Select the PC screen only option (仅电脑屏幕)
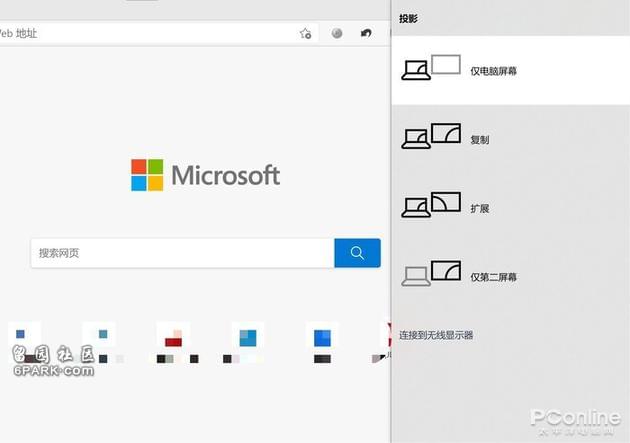This screenshot has width=630, height=443. tap(511, 70)
